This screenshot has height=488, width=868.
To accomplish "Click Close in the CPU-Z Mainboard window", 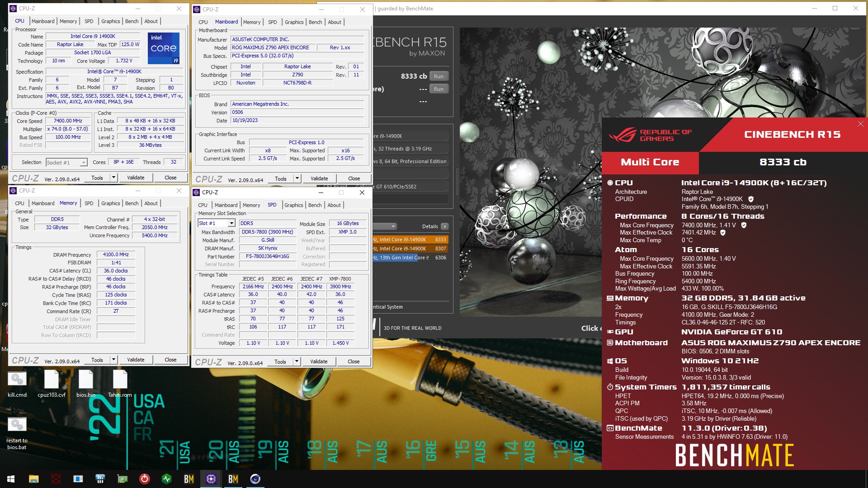I will click(x=354, y=179).
